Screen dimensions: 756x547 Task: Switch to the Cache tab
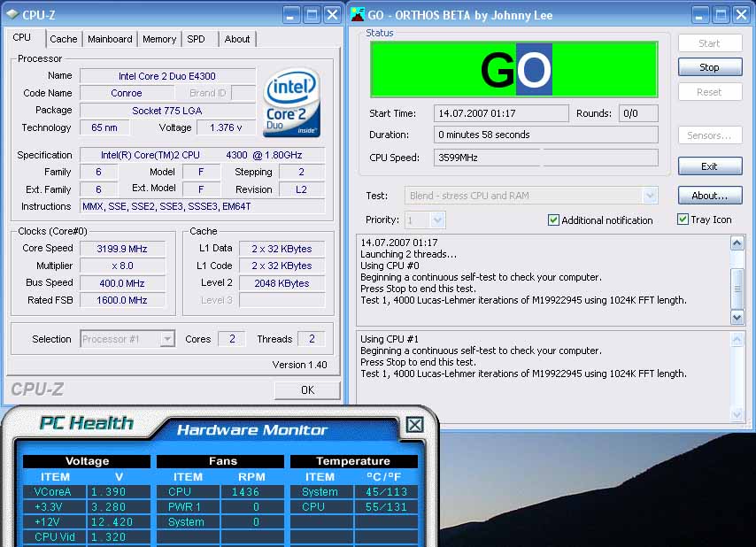[63, 39]
